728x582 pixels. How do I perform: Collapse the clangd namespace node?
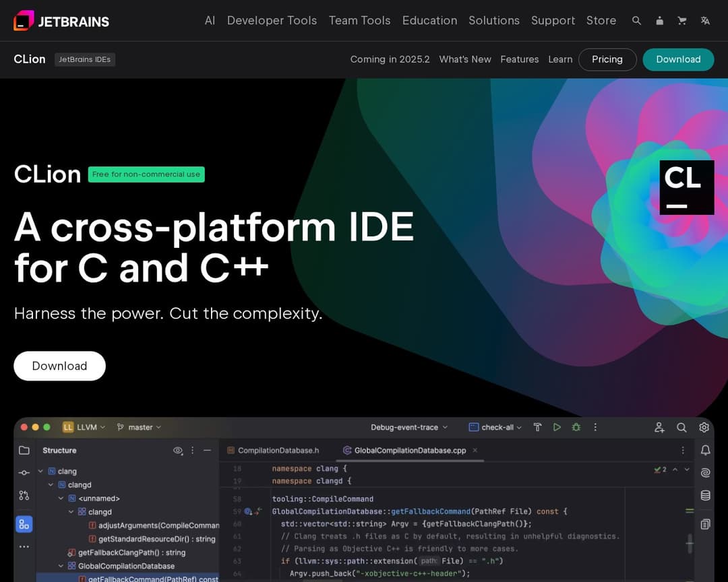[51, 484]
